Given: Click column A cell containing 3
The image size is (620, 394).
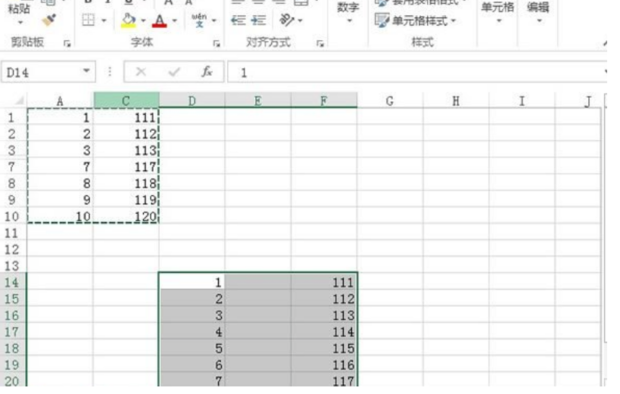Looking at the screenshot, I should 60,150.
